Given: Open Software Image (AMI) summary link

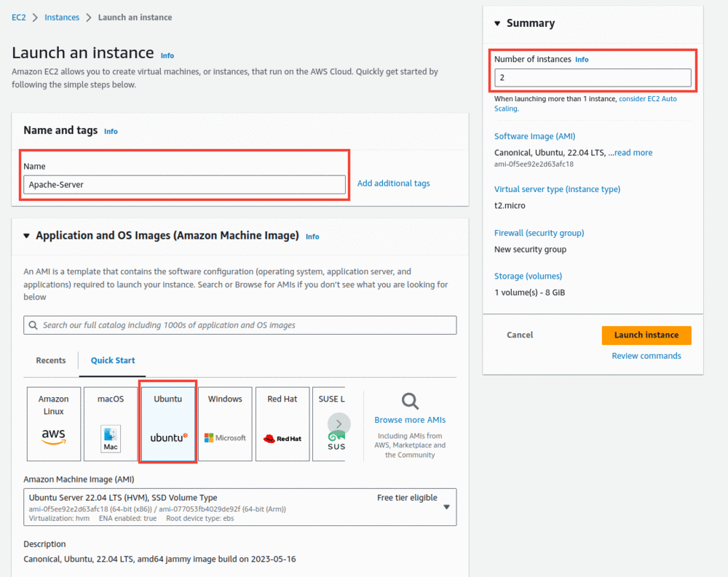Looking at the screenshot, I should [x=534, y=137].
